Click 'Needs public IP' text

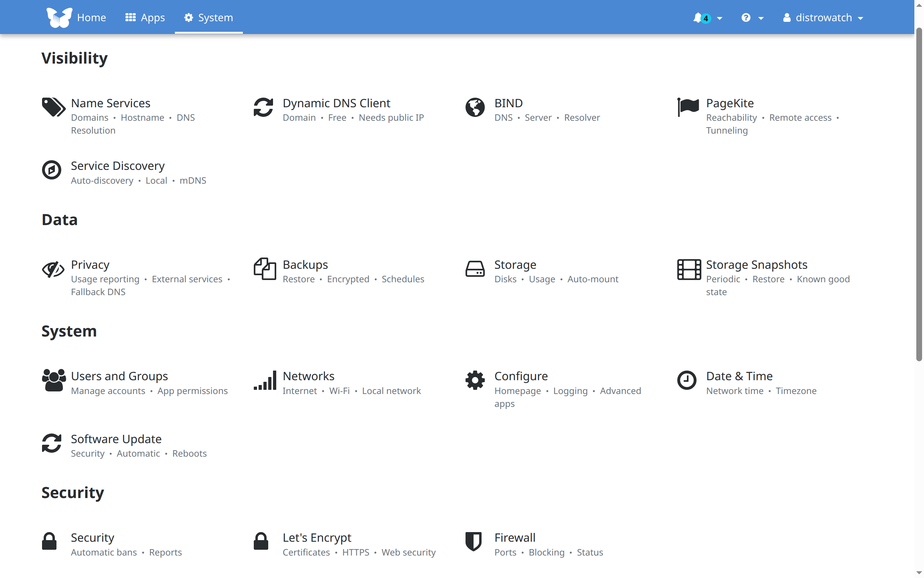click(x=391, y=118)
